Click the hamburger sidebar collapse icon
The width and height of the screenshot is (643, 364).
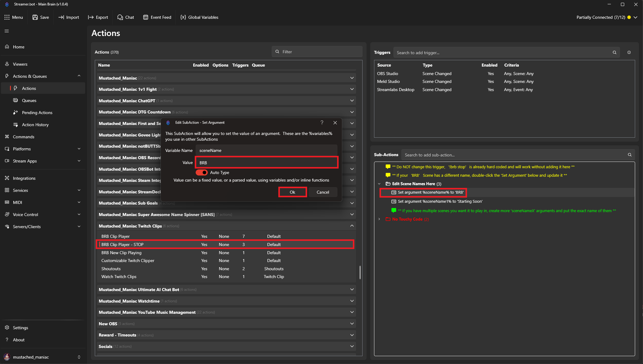tap(7, 31)
